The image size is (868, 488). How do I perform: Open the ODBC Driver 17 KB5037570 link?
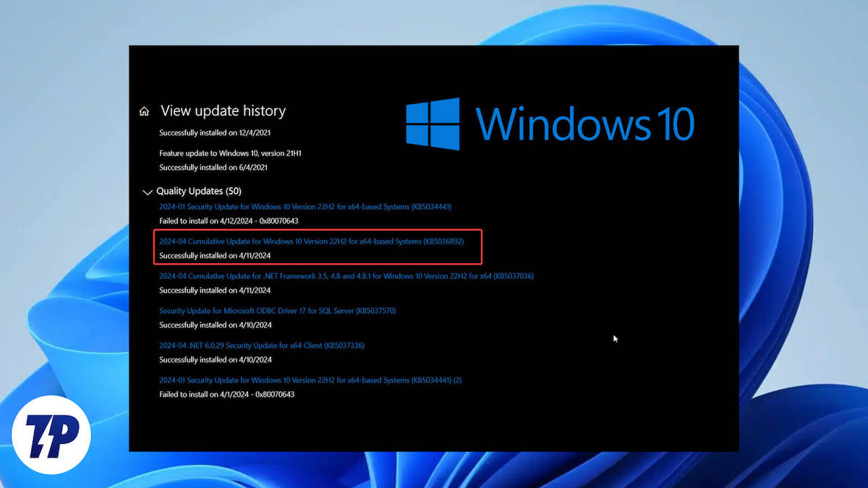point(277,310)
